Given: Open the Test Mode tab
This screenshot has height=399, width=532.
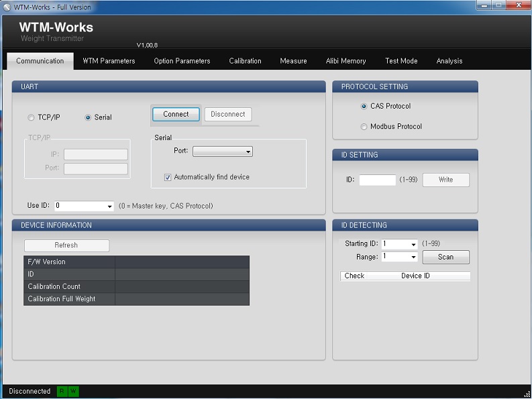Looking at the screenshot, I should click(401, 61).
